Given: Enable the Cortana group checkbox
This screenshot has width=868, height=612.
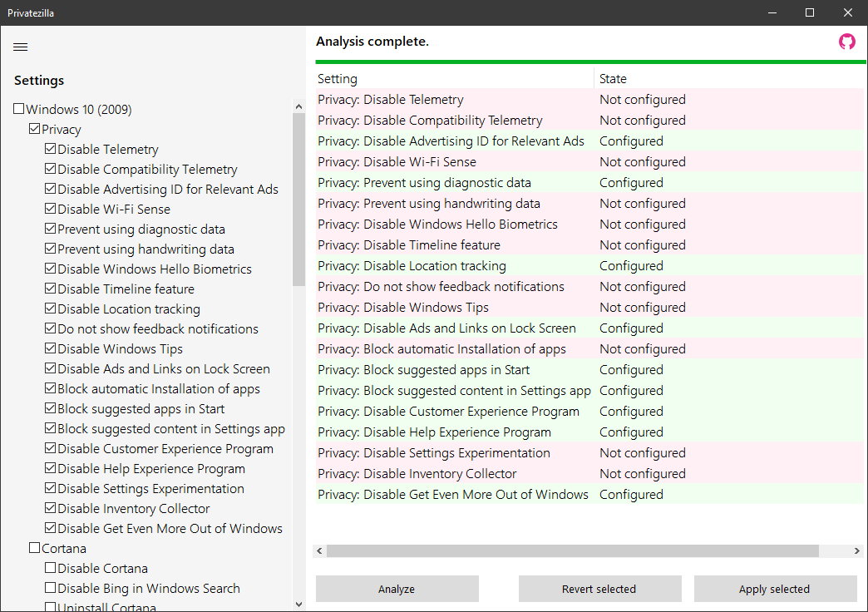Looking at the screenshot, I should pos(35,549).
